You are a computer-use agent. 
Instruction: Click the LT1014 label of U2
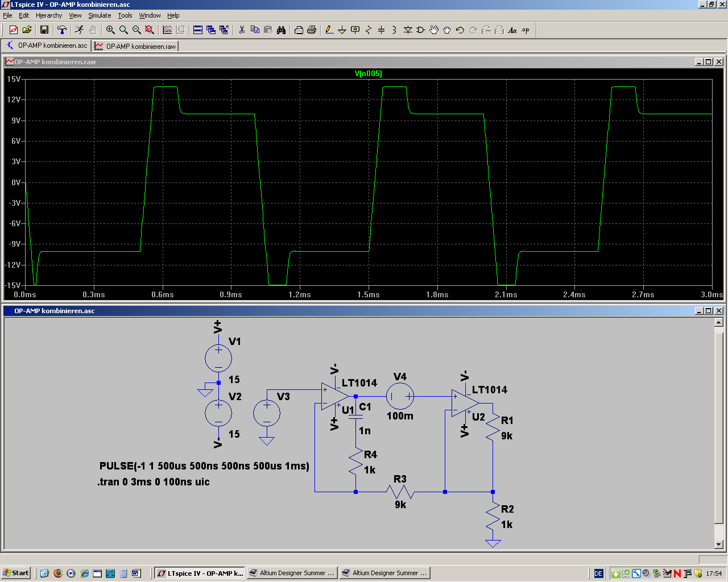point(490,390)
